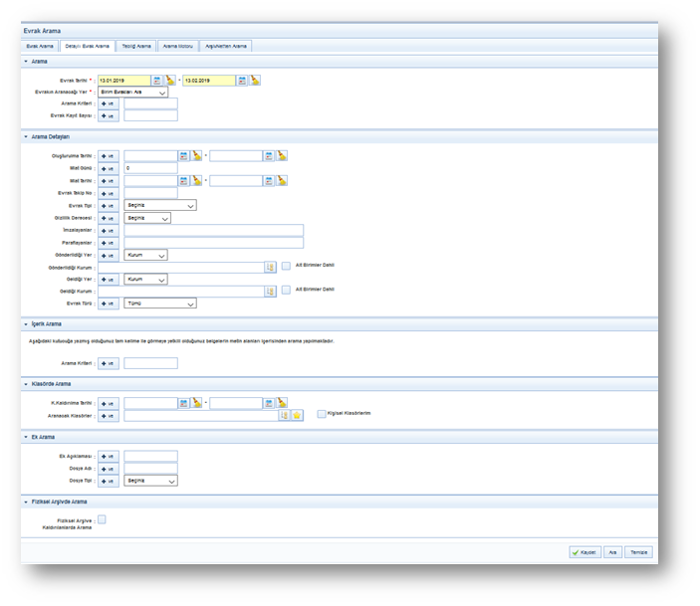Check the Kişisel Klasörlerim checkbox

321,414
